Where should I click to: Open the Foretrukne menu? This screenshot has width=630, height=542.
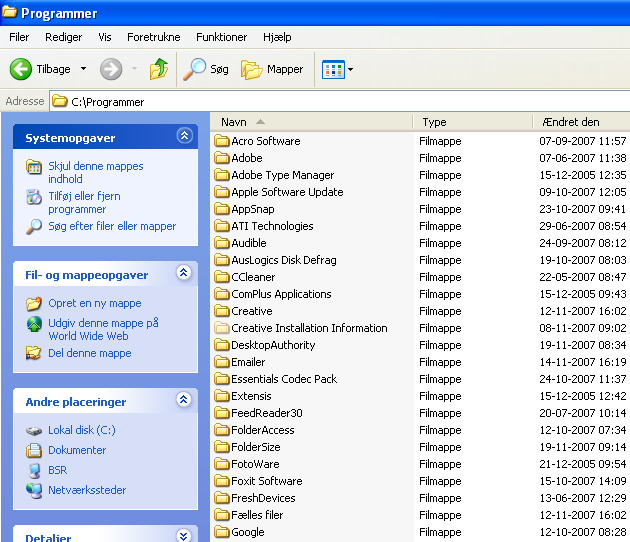(153, 37)
